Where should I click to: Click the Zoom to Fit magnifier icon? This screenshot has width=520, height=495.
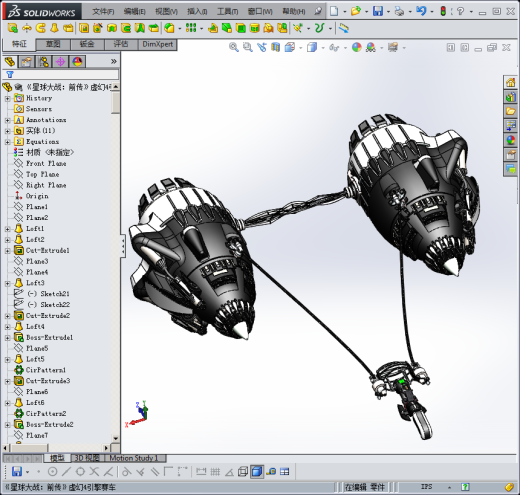click(x=234, y=47)
